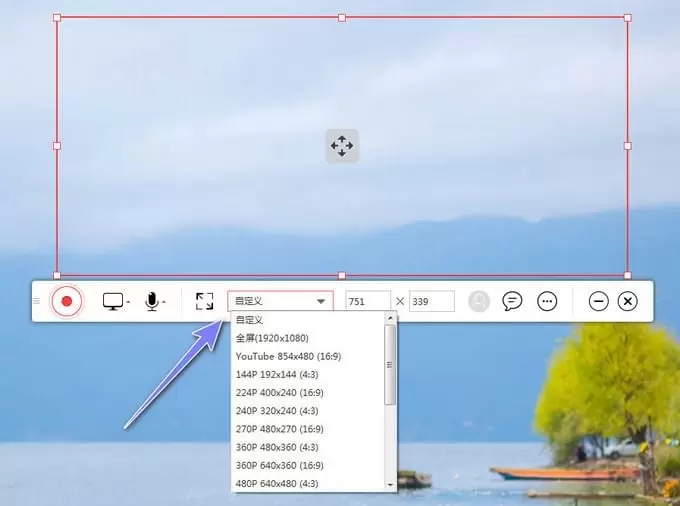Image resolution: width=680 pixels, height=506 pixels.
Task: Click the bottom-left corner handle of capture region
Action: click(x=57, y=276)
